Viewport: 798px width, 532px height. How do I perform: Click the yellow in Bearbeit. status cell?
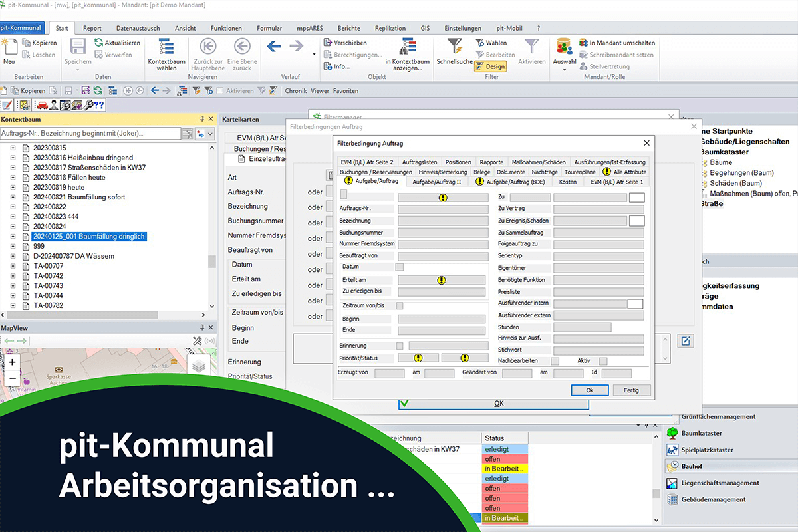505,469
